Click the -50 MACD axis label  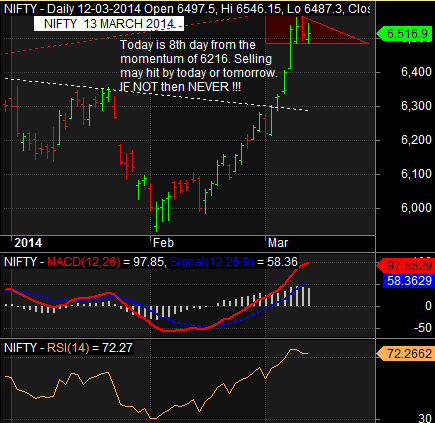pos(423,328)
